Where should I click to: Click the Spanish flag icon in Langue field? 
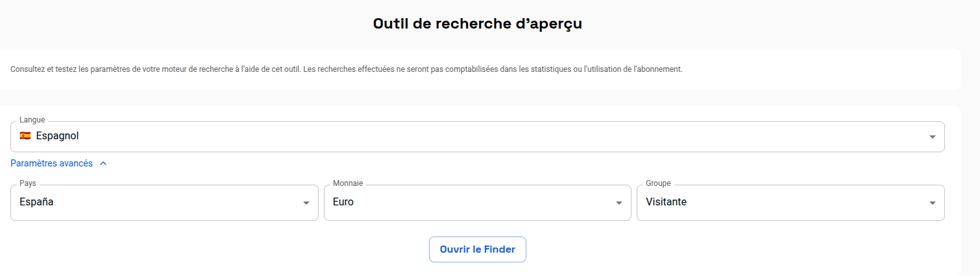click(x=25, y=136)
